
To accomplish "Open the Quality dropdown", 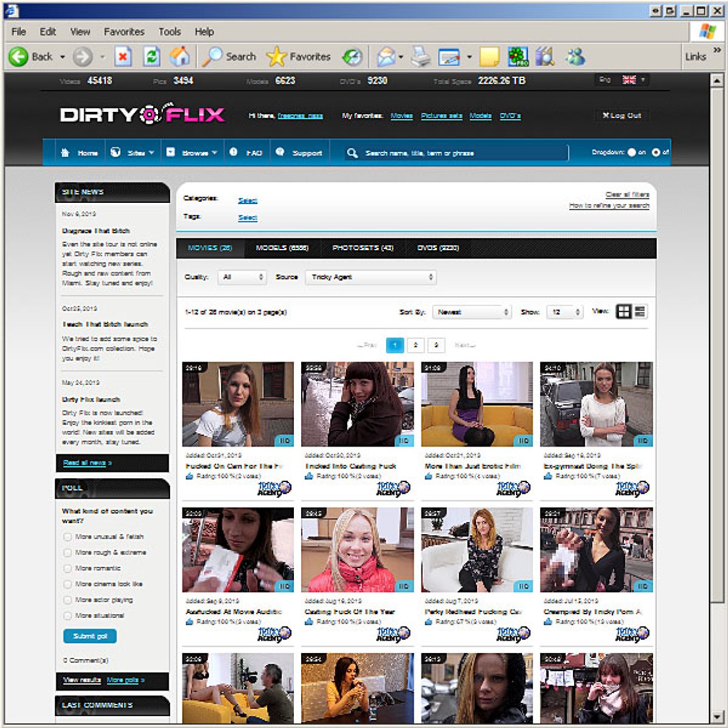I will click(243, 277).
